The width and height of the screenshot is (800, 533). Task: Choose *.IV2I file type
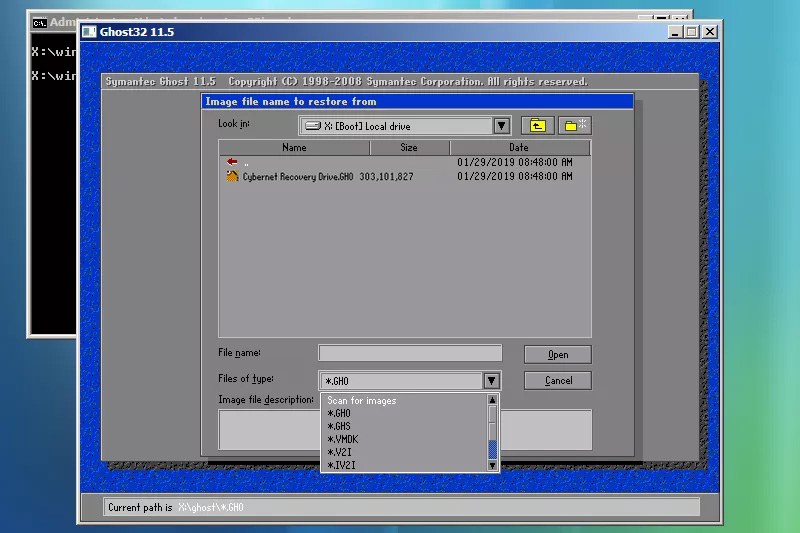pyautogui.click(x=404, y=465)
